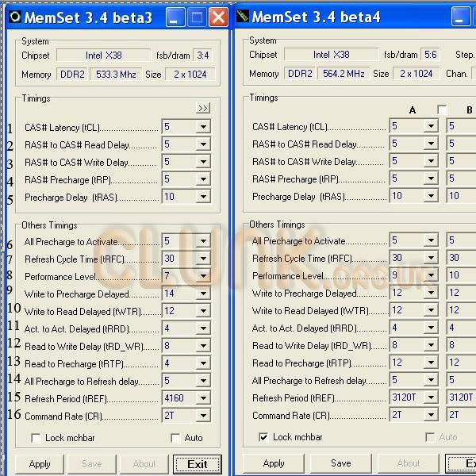Image resolution: width=476 pixels, height=476 pixels.
Task: Click Apply in the beta3 window
Action: 40,464
